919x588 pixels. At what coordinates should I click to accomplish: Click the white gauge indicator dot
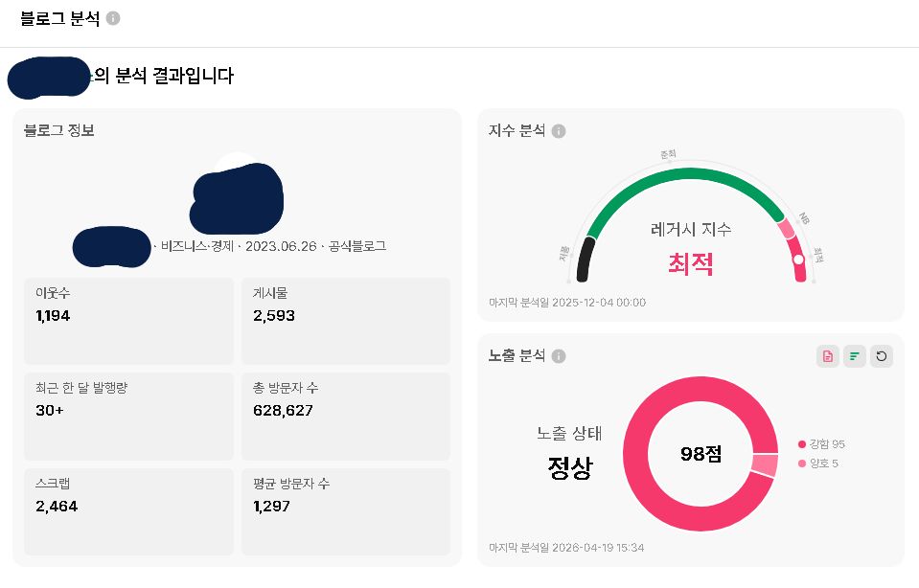pyautogui.click(x=798, y=260)
